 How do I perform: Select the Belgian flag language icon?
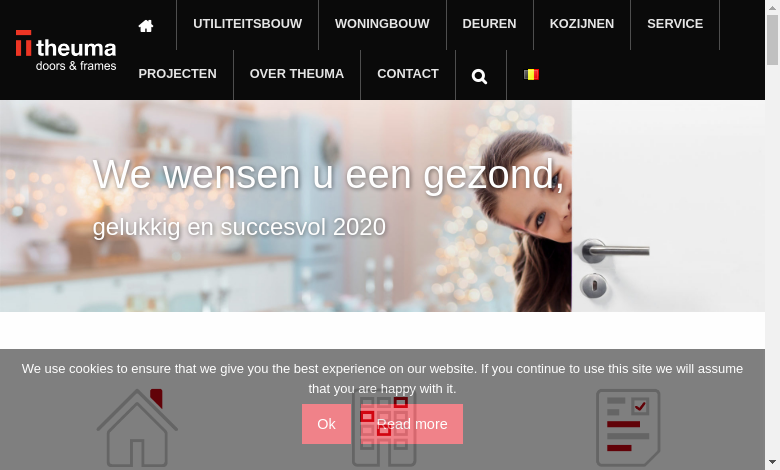point(531,75)
